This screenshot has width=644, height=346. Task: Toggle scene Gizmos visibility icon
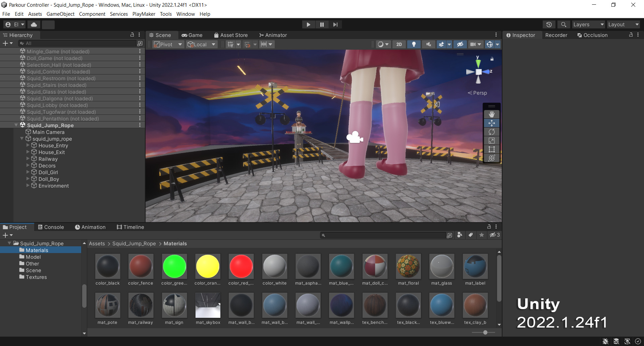pyautogui.click(x=490, y=44)
